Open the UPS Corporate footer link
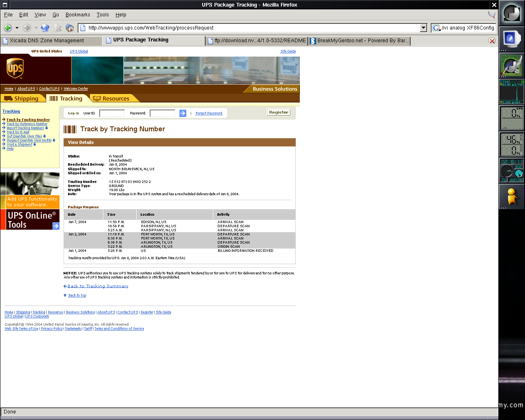525x420 pixels. click(37, 316)
